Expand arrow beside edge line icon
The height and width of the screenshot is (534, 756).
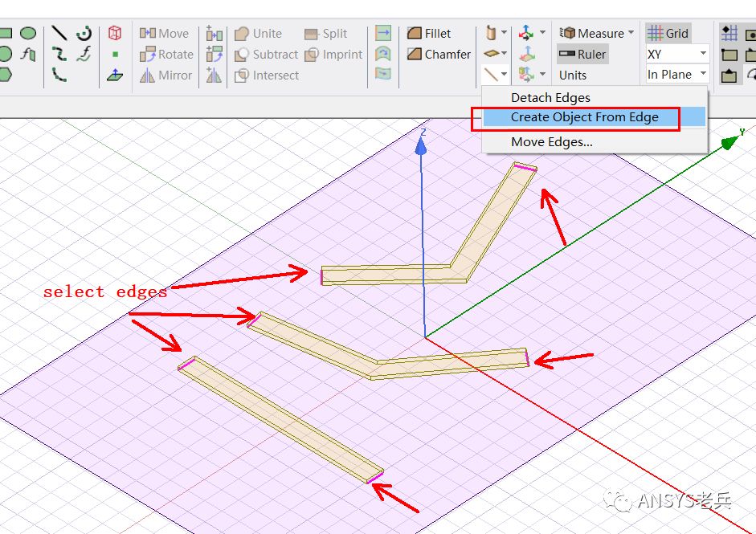pyautogui.click(x=504, y=74)
